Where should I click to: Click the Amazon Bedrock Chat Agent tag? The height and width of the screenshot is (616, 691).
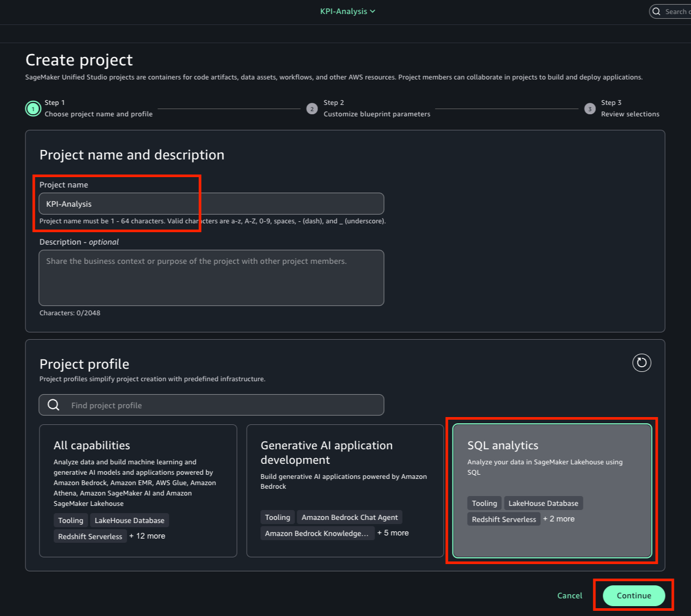point(350,517)
